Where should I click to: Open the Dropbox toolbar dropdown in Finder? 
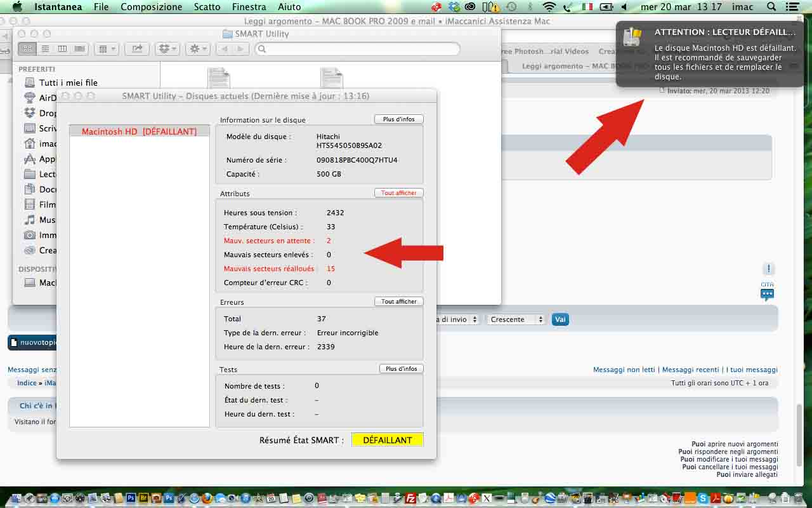click(x=167, y=49)
